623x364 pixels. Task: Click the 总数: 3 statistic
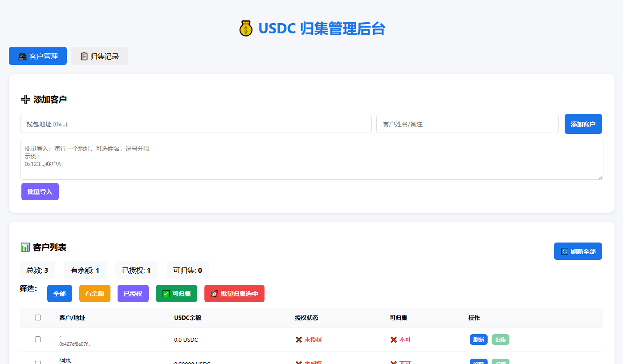(37, 270)
